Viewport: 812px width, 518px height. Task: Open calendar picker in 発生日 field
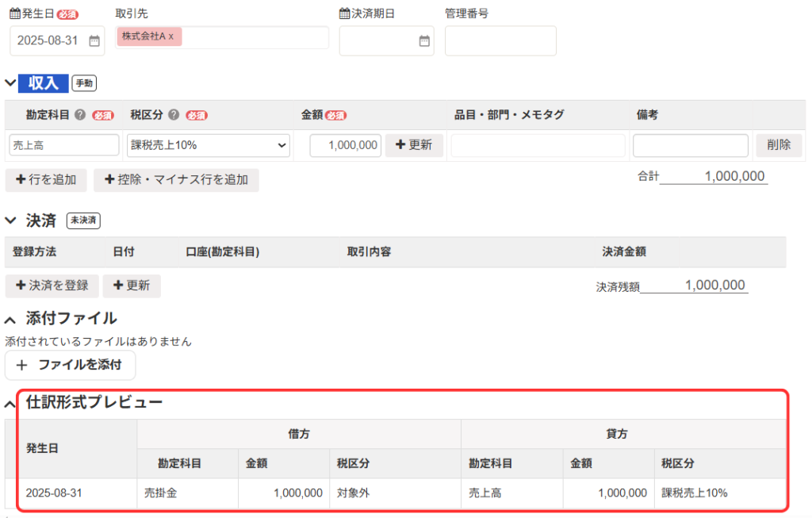pos(94,40)
